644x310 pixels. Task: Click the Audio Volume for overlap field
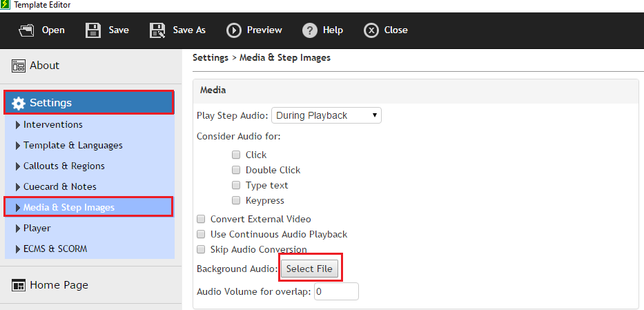(x=336, y=291)
